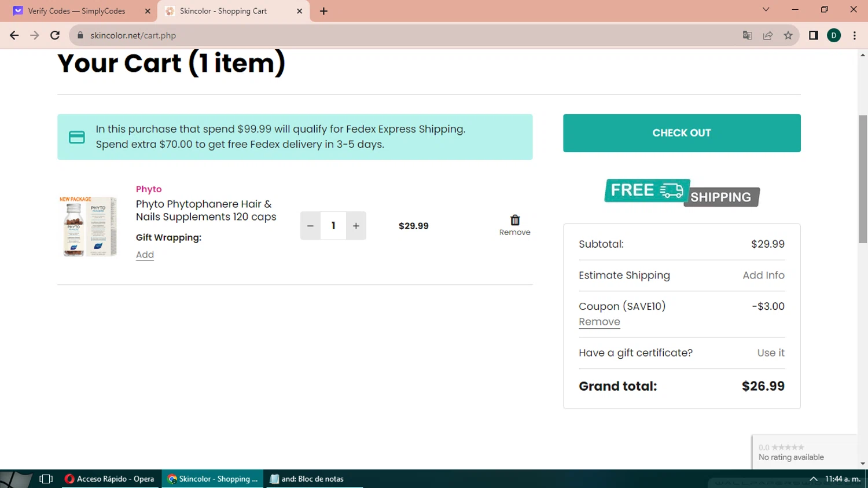Open Phyto brand link
Screen dimensions: 868x488
[149, 189]
